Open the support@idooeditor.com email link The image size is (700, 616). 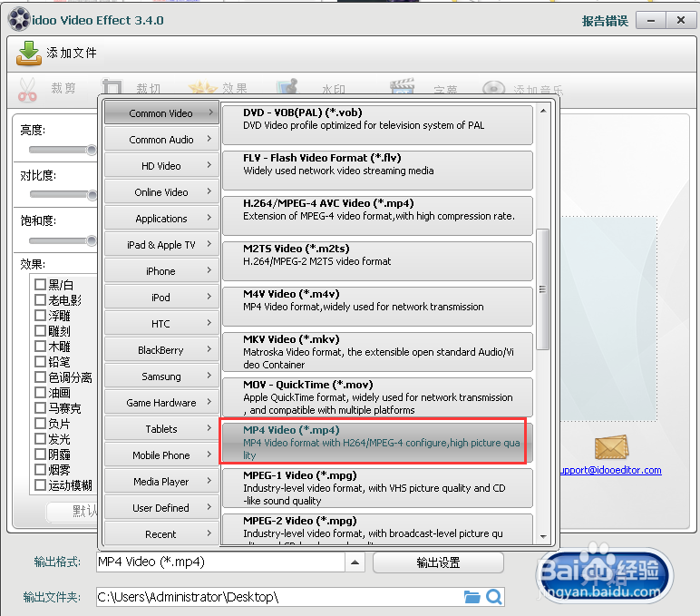(x=611, y=470)
